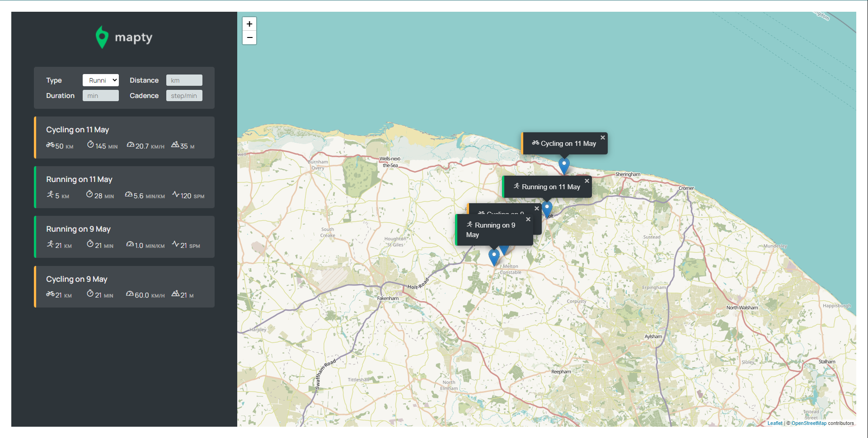Image resolution: width=868 pixels, height=438 pixels.
Task: Click the Cromer town label on map
Action: coord(686,188)
